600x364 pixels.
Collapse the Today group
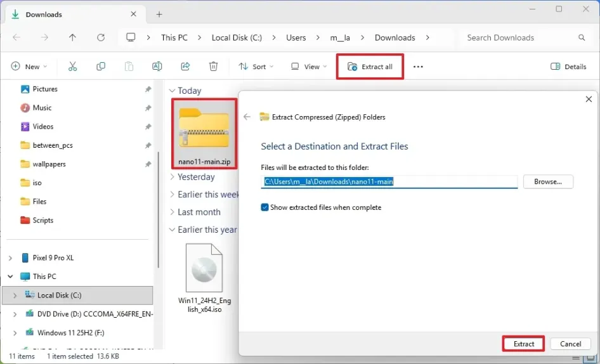[172, 91]
